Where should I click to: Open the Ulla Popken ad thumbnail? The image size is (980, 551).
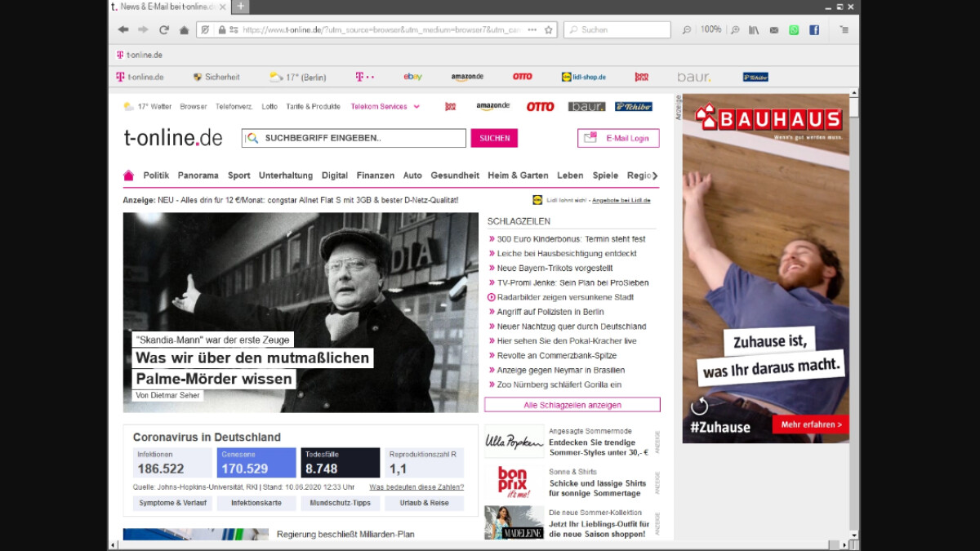(514, 442)
